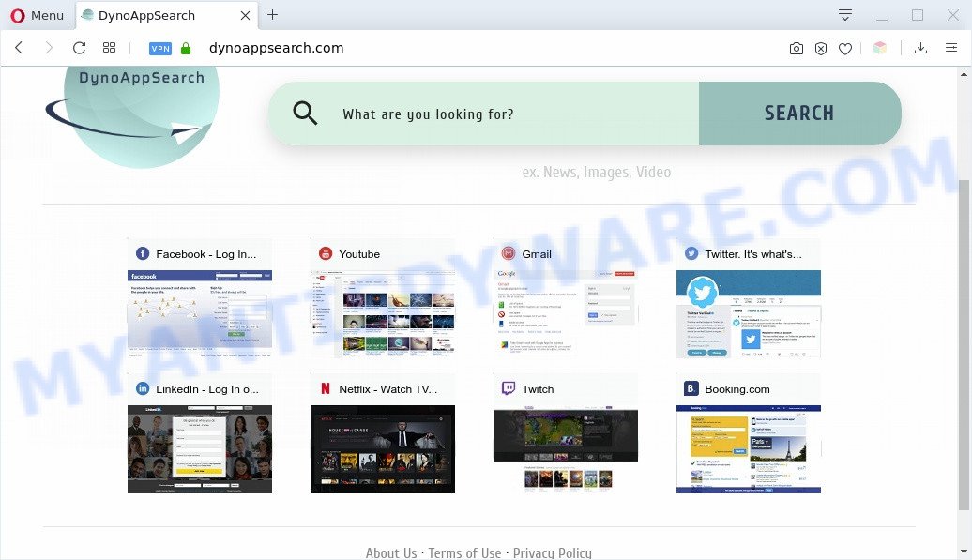Screen dimensions: 972x560
Task: Bookmark page with heart icon
Action: 845,49
